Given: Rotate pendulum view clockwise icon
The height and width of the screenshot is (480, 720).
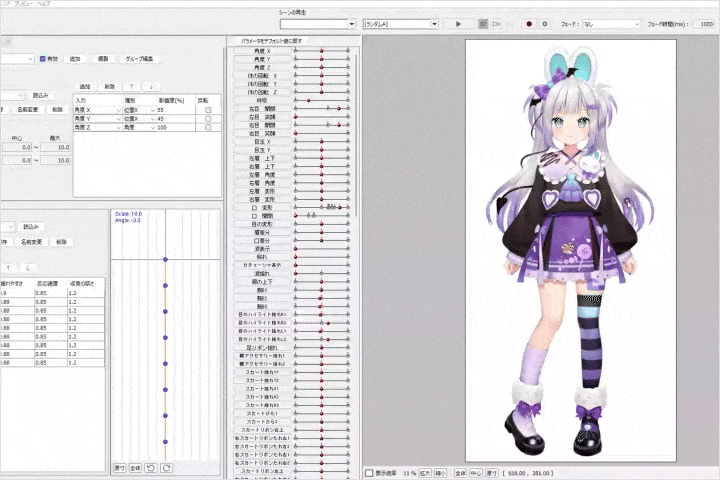Looking at the screenshot, I should (166, 468).
